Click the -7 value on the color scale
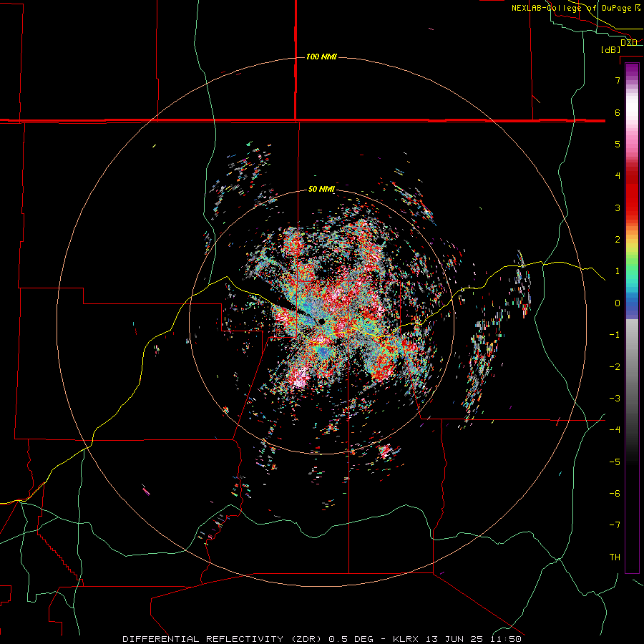This screenshot has height=644, width=644. point(615,525)
